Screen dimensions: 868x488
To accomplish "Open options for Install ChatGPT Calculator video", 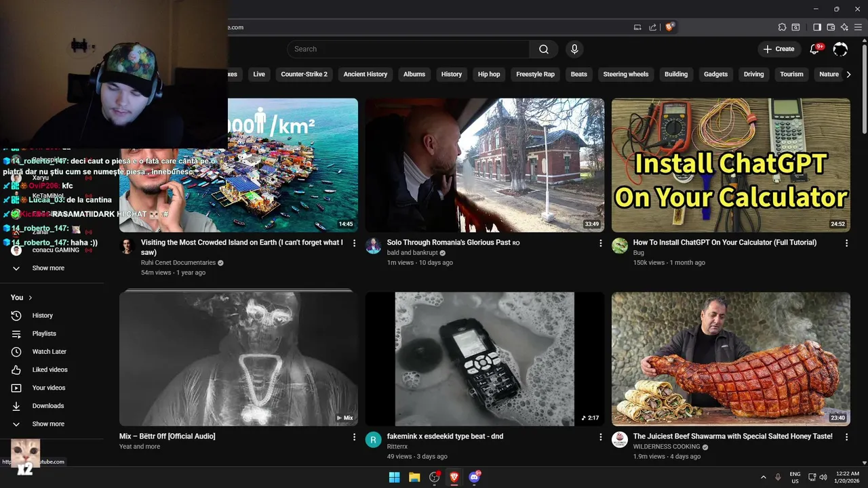I will [x=846, y=243].
